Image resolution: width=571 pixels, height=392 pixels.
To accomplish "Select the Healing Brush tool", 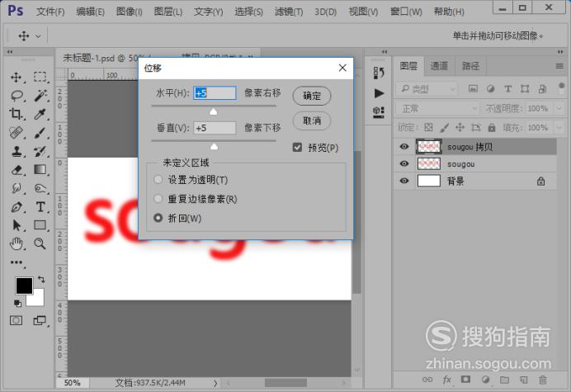I will point(17,133).
